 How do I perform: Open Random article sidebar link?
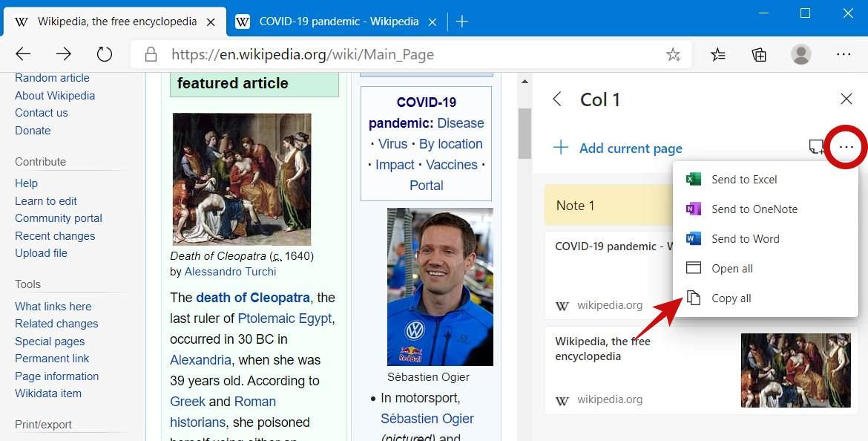[x=52, y=77]
